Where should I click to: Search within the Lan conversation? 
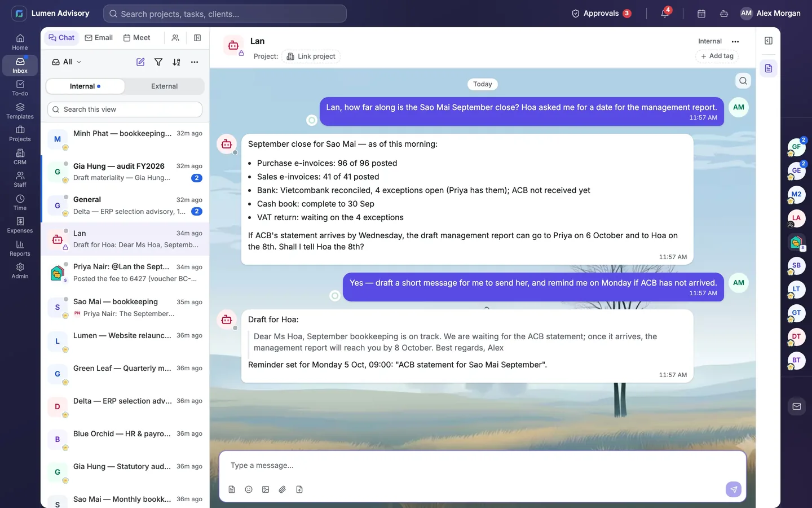(x=743, y=81)
